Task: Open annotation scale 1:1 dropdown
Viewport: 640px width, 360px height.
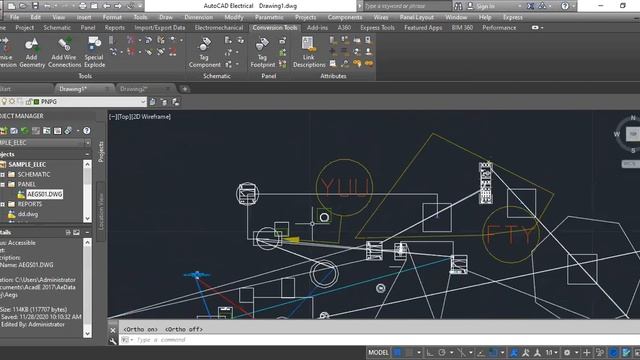Action: (x=551, y=353)
